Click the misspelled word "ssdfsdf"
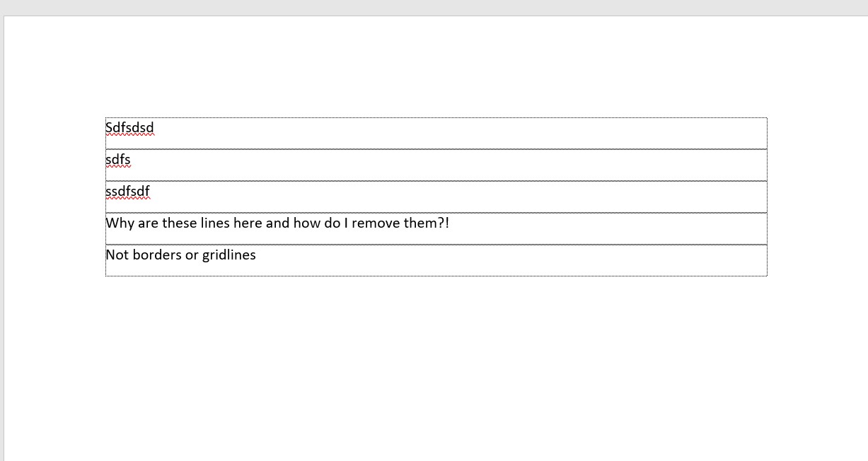This screenshot has width=868, height=461. [127, 192]
